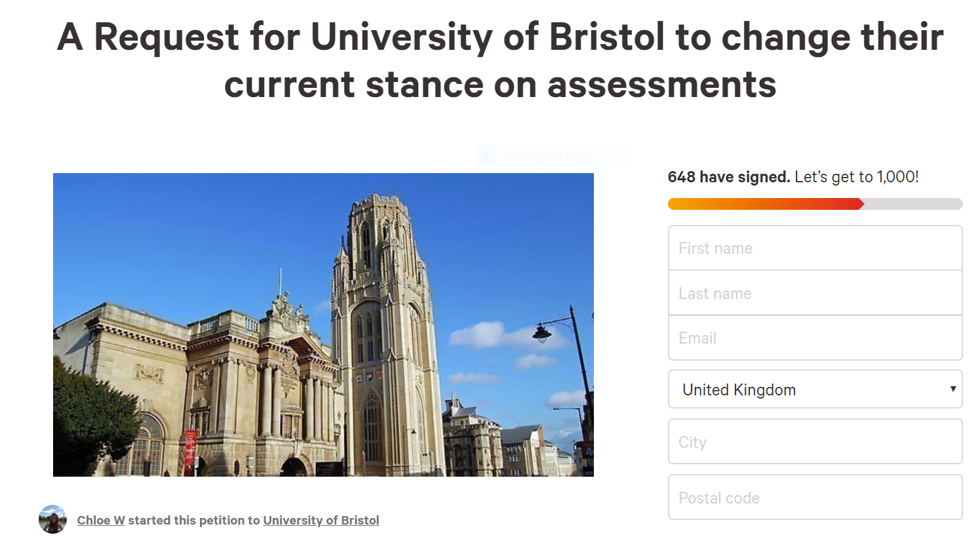The height and width of the screenshot is (537, 980).
Task: Click the University of Bristol building photo
Action: pos(323,325)
